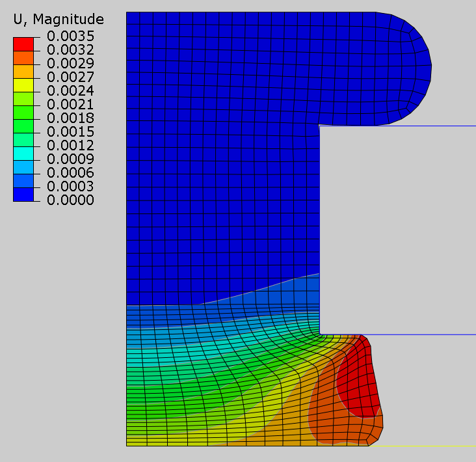Viewport: 476px width, 462px height.
Task: Select the 0.0027 legend value
Action: pos(70,77)
